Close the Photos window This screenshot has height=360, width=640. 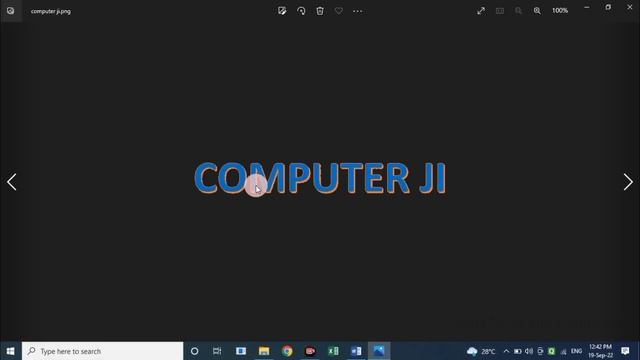pyautogui.click(x=630, y=7)
